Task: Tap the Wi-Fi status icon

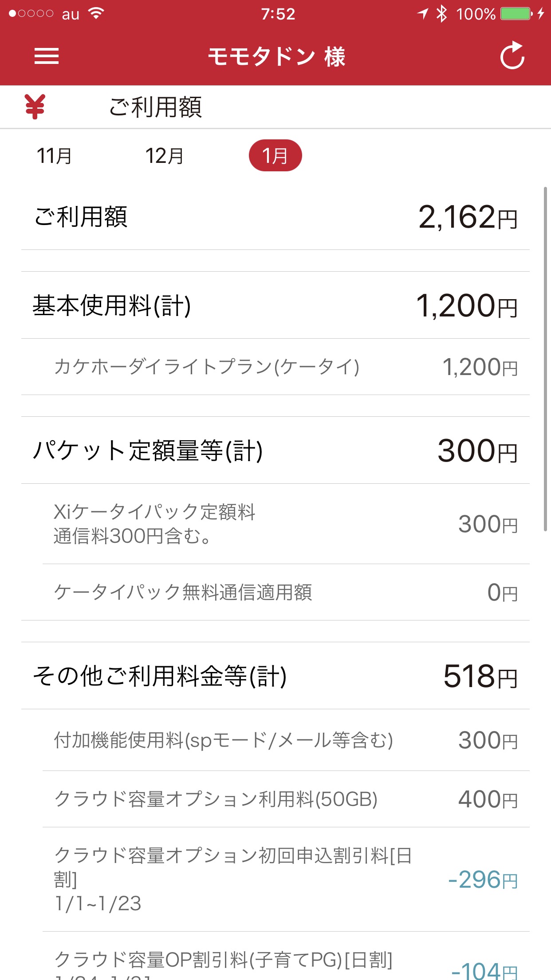Action: (96, 14)
